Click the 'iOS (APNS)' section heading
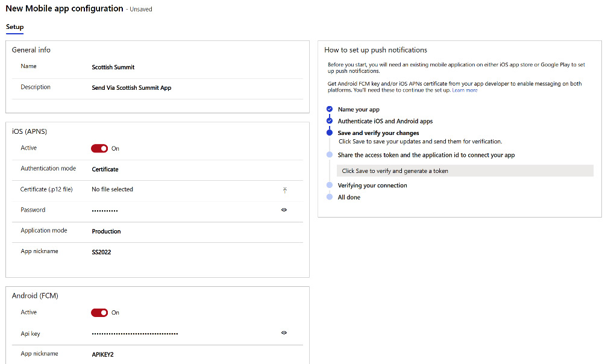Viewport: 608px width, 364px height. 30,131
